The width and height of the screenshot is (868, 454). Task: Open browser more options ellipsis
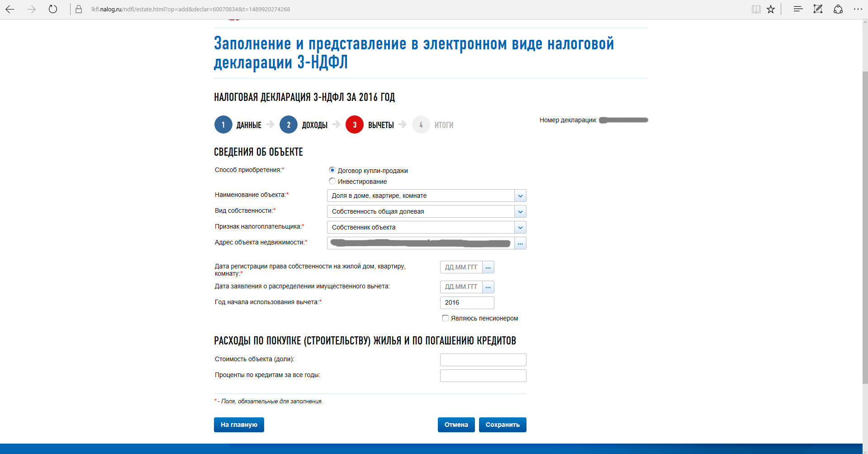(x=858, y=9)
